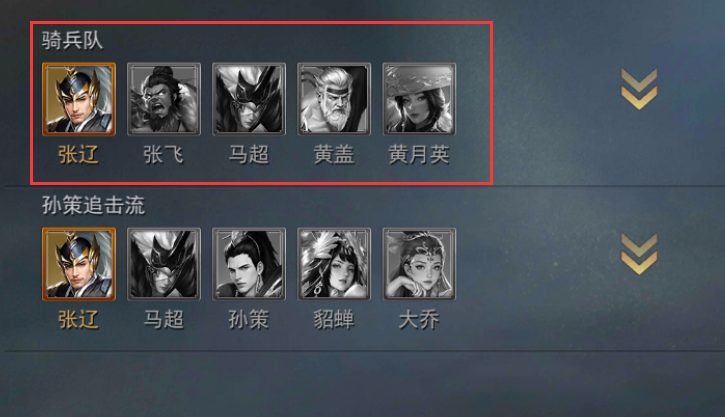Click the 大乔 name label
The height and width of the screenshot is (417, 725).
[x=419, y=319]
